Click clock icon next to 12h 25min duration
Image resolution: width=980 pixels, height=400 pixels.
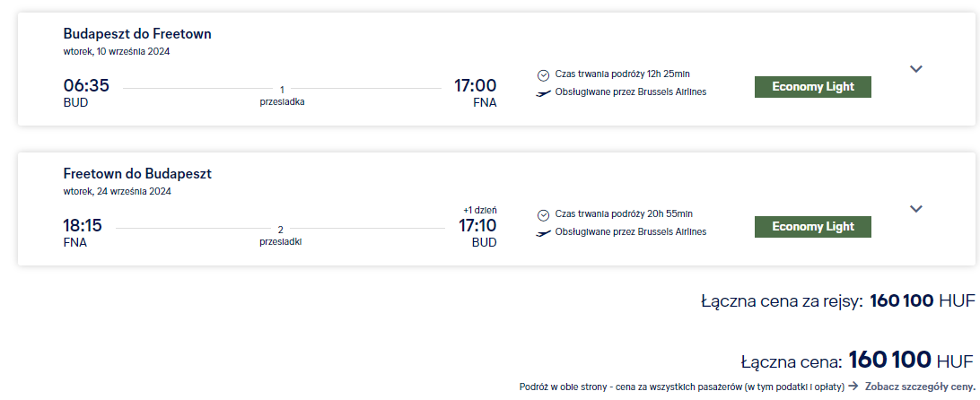pyautogui.click(x=543, y=75)
